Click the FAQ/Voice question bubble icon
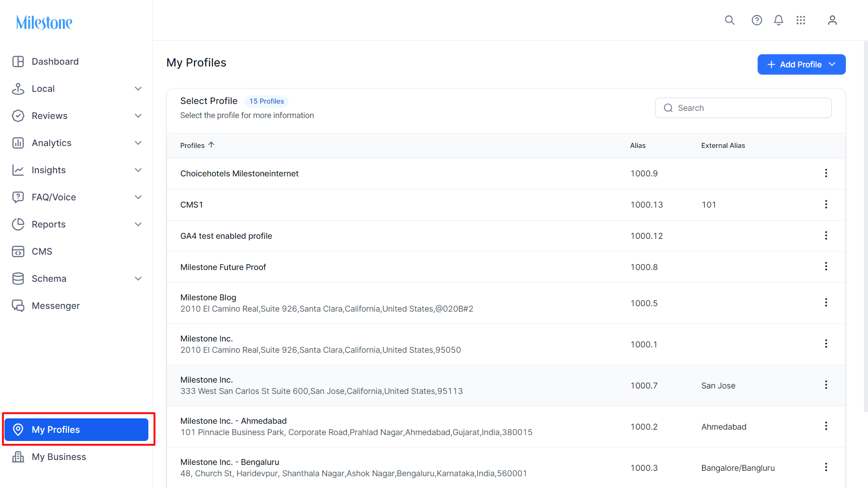Viewport: 868px width, 488px height. pos(18,197)
